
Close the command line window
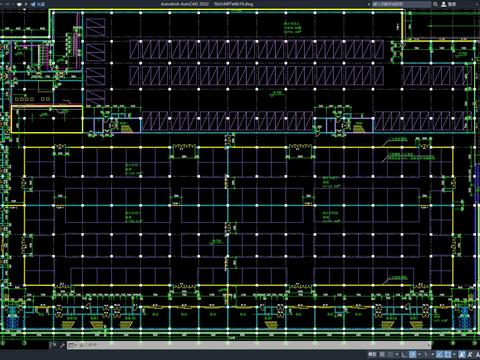[x=55, y=345]
